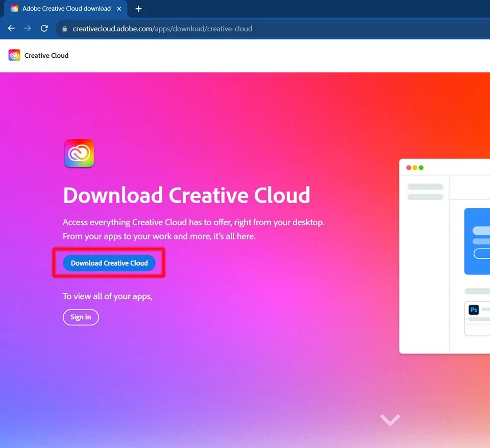490x448 pixels.
Task: Click the Creative Cloud logo in the page header
Action: (14, 55)
